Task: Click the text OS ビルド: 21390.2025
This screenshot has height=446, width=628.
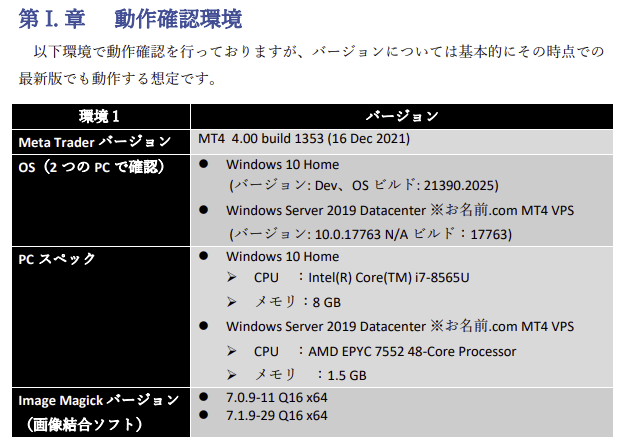Action: click(x=423, y=185)
